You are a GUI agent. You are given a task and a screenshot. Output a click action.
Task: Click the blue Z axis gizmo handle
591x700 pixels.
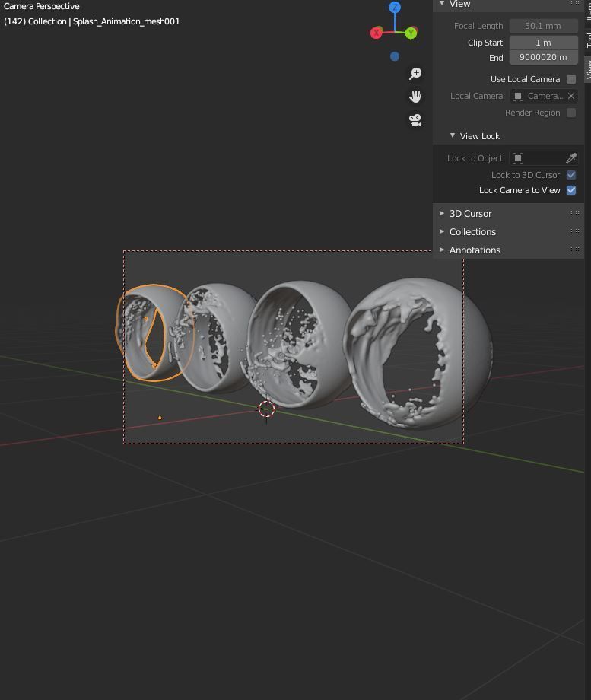click(395, 7)
